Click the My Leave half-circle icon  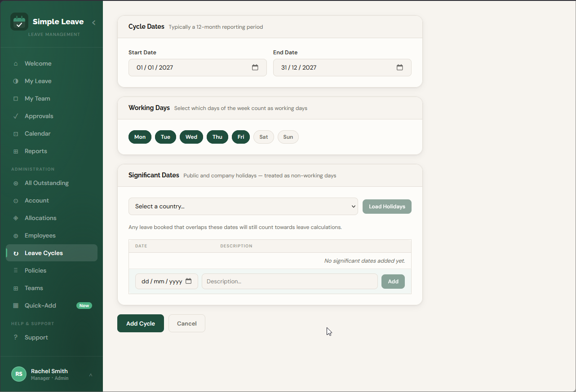click(16, 81)
